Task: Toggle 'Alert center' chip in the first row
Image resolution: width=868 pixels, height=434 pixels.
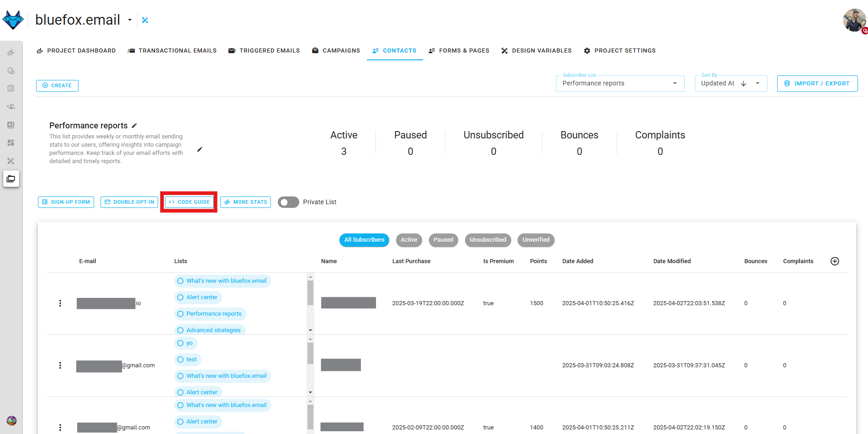Action: click(x=198, y=297)
